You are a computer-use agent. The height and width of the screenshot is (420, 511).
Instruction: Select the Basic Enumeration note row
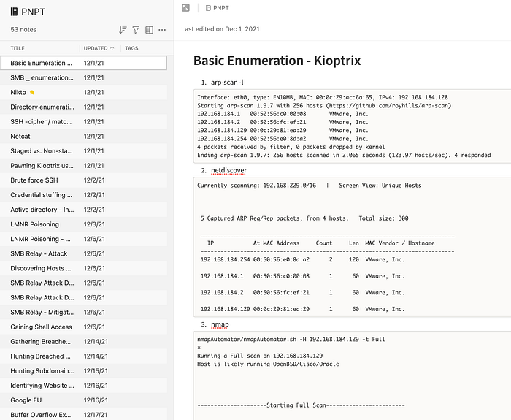click(x=83, y=63)
